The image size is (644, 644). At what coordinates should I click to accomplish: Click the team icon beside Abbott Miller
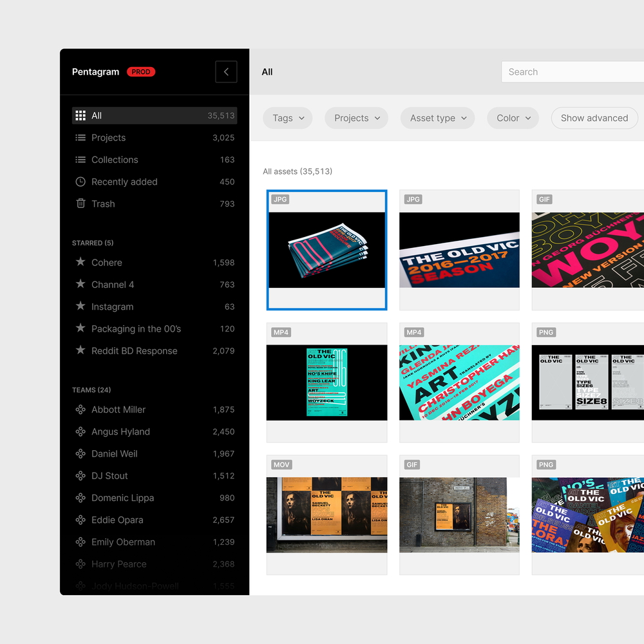[80, 410]
